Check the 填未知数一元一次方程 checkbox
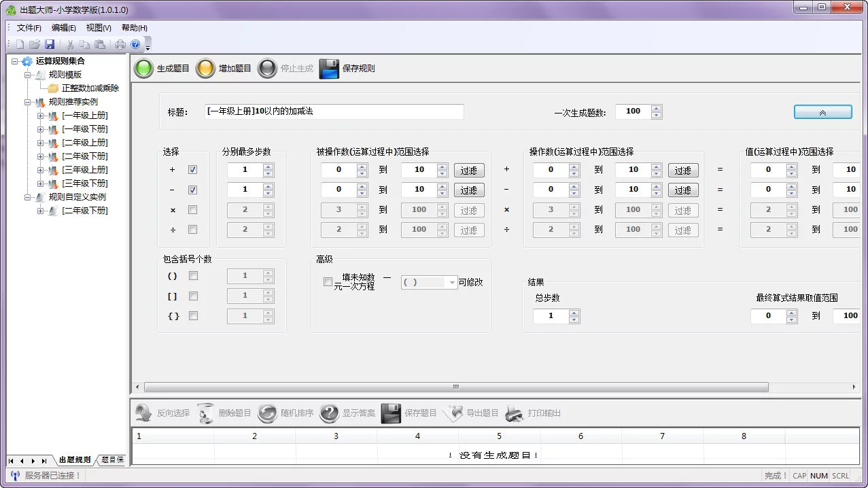Viewport: 868px width, 488px height. pos(328,282)
